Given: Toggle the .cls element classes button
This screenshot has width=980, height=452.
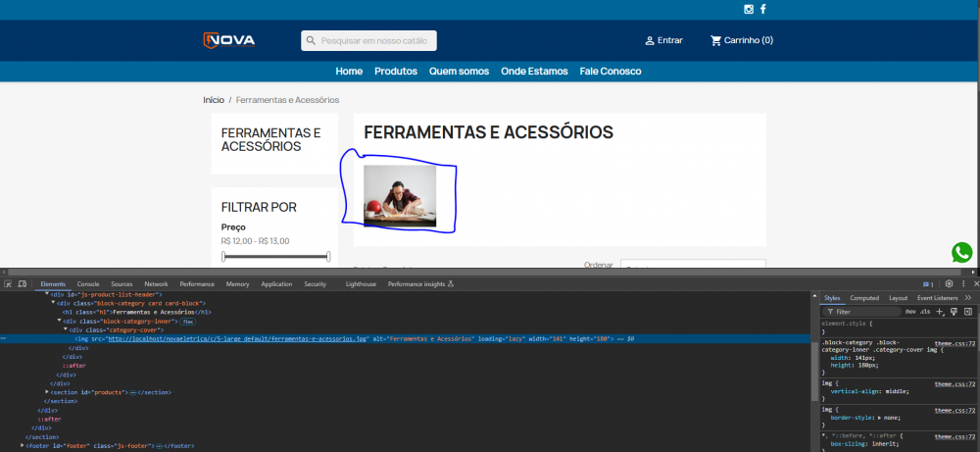Looking at the screenshot, I should pyautogui.click(x=924, y=312).
